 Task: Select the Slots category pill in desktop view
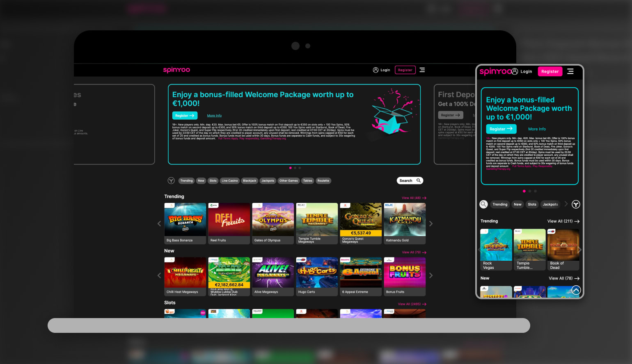pos(213,181)
